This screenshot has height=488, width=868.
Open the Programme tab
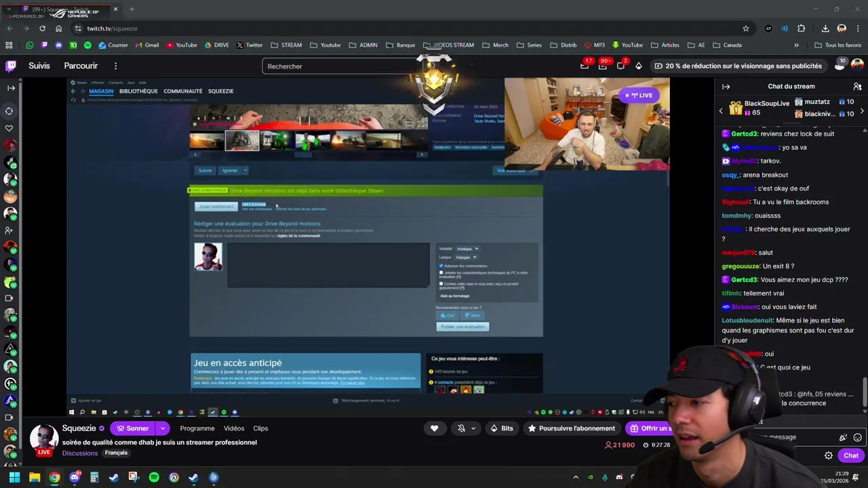click(x=197, y=428)
